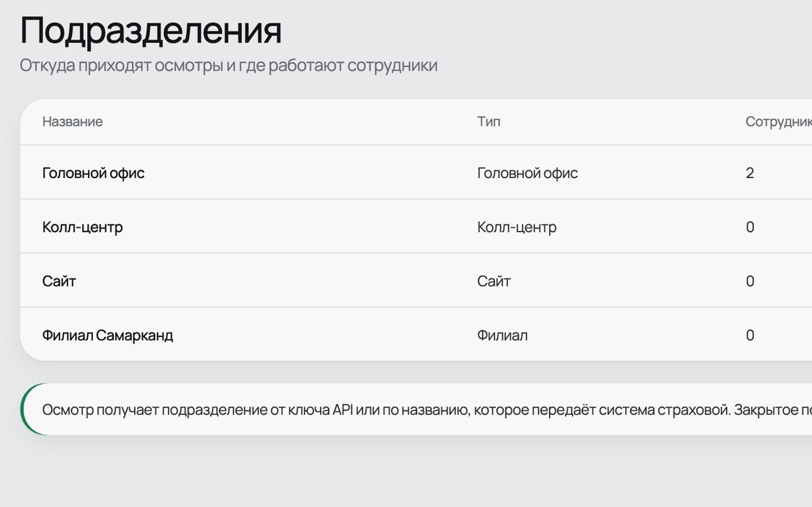Select type cell Головной офис

tap(527, 173)
